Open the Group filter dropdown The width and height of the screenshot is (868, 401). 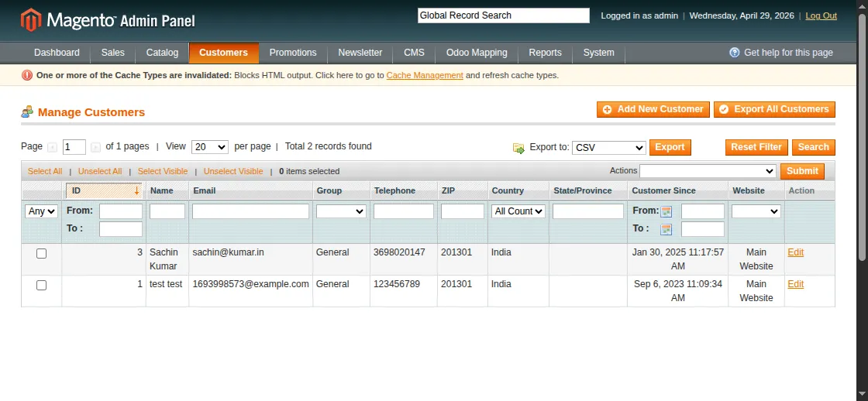pyautogui.click(x=341, y=211)
